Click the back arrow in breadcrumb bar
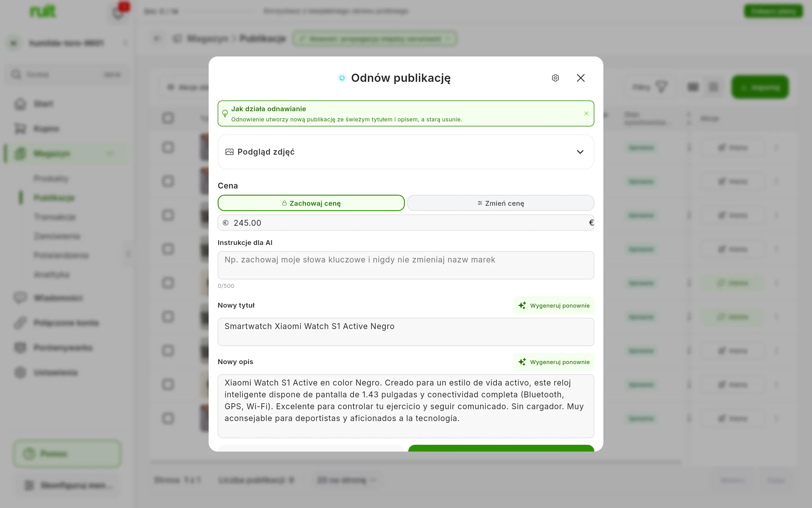The width and height of the screenshot is (812, 508). tap(157, 39)
